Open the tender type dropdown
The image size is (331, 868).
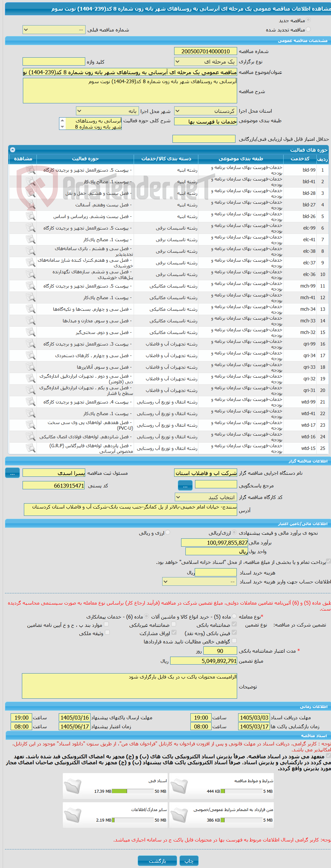pyautogui.click(x=206, y=62)
